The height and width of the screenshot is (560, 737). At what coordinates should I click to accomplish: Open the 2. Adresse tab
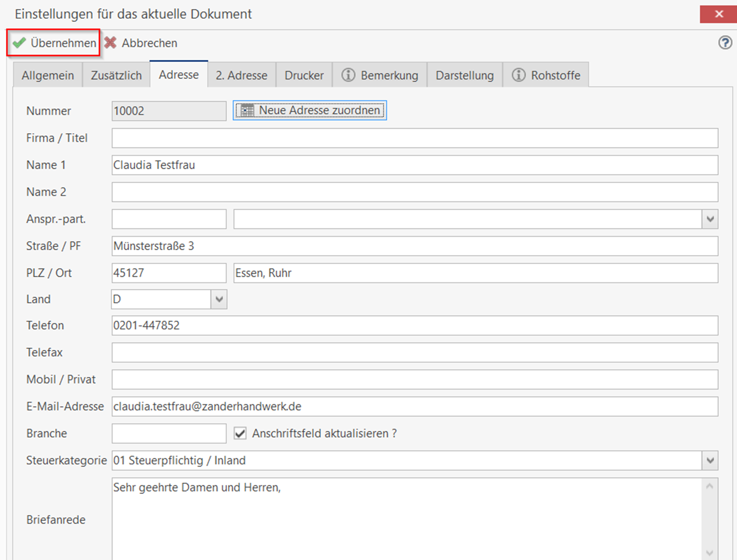click(x=241, y=75)
